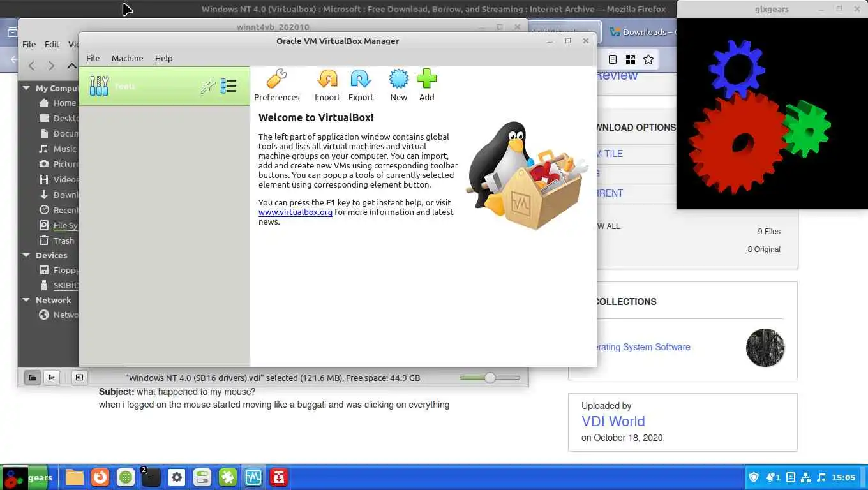
Task: Select the Tools item in VirtualBox sidebar
Action: [x=164, y=86]
